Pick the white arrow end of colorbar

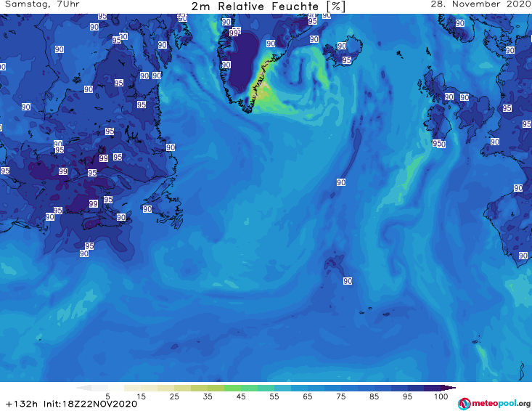[x=83, y=388]
